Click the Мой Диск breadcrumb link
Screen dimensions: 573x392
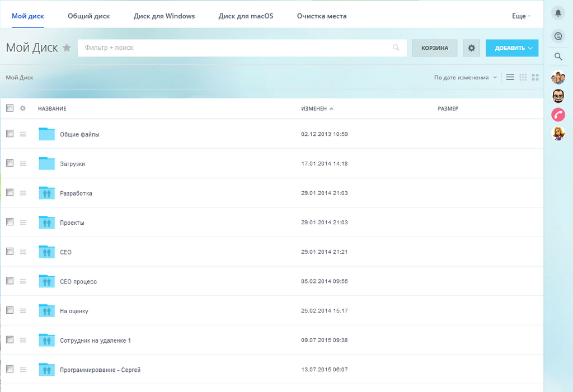20,78
